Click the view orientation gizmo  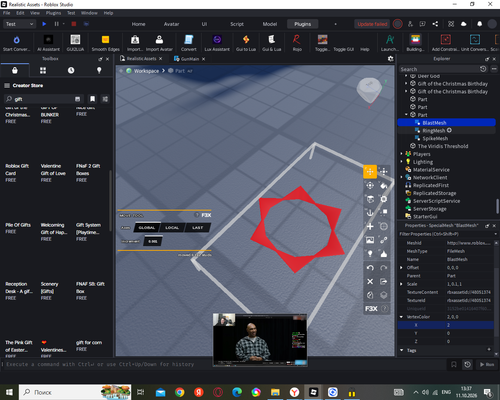tap(369, 90)
